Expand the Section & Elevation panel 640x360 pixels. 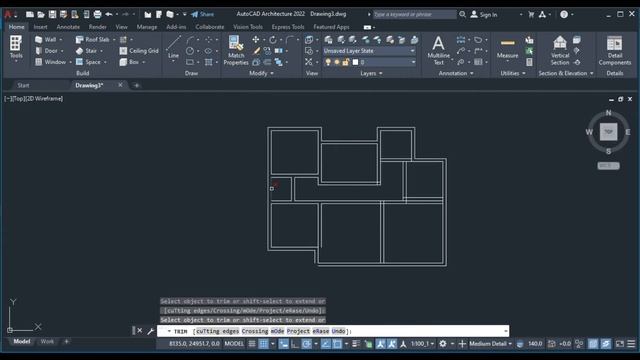coord(566,73)
